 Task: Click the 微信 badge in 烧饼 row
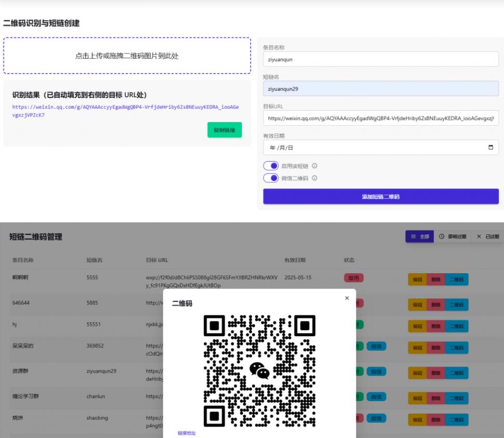[x=376, y=418]
